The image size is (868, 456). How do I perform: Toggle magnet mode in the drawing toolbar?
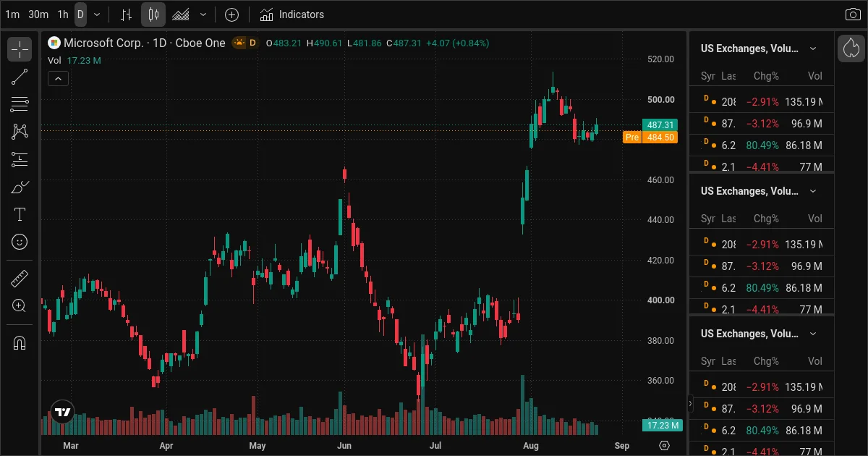[20, 342]
